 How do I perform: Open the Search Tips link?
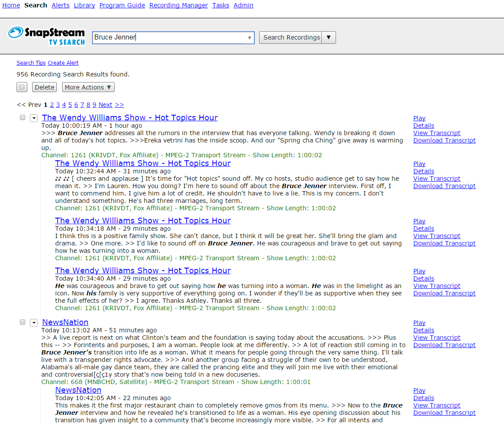click(31, 63)
